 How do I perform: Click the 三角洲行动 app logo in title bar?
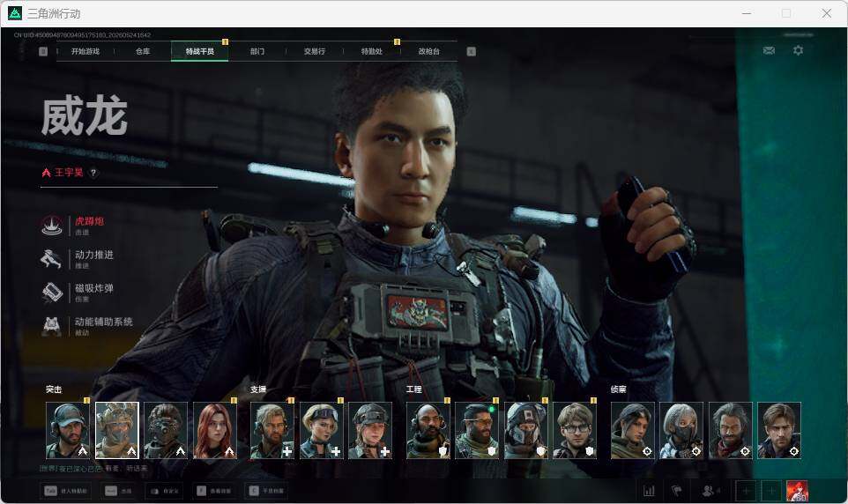pos(15,13)
